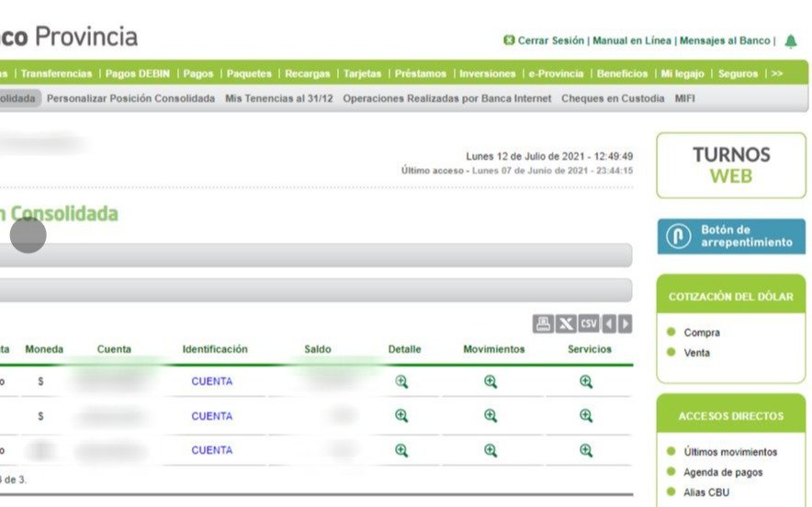Open Movimientos magnifier in third account row

pyautogui.click(x=491, y=451)
